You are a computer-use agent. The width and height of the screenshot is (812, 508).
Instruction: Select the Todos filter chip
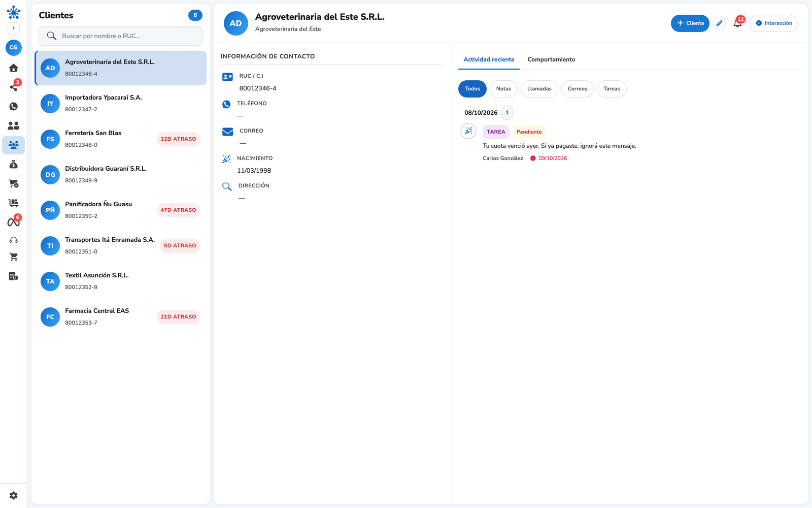472,89
